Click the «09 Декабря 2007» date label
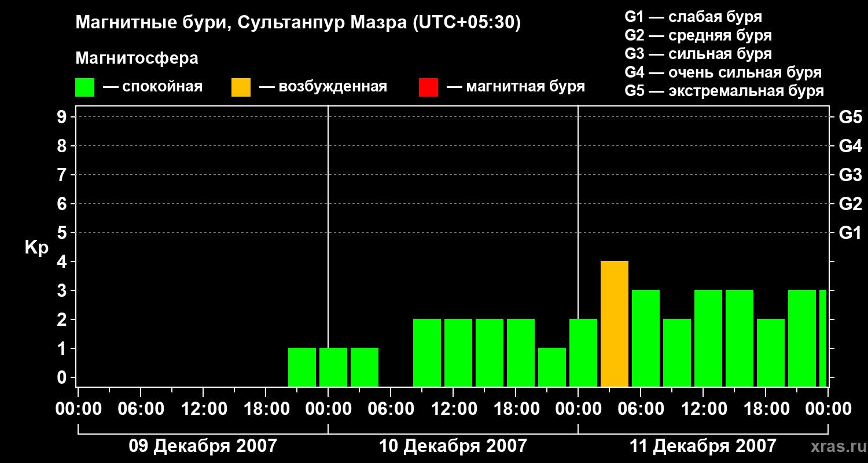This screenshot has height=463, width=868. pos(203,446)
